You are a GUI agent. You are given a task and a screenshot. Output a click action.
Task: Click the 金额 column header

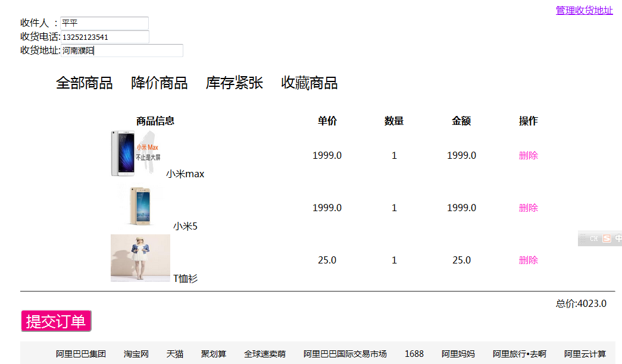click(x=461, y=121)
